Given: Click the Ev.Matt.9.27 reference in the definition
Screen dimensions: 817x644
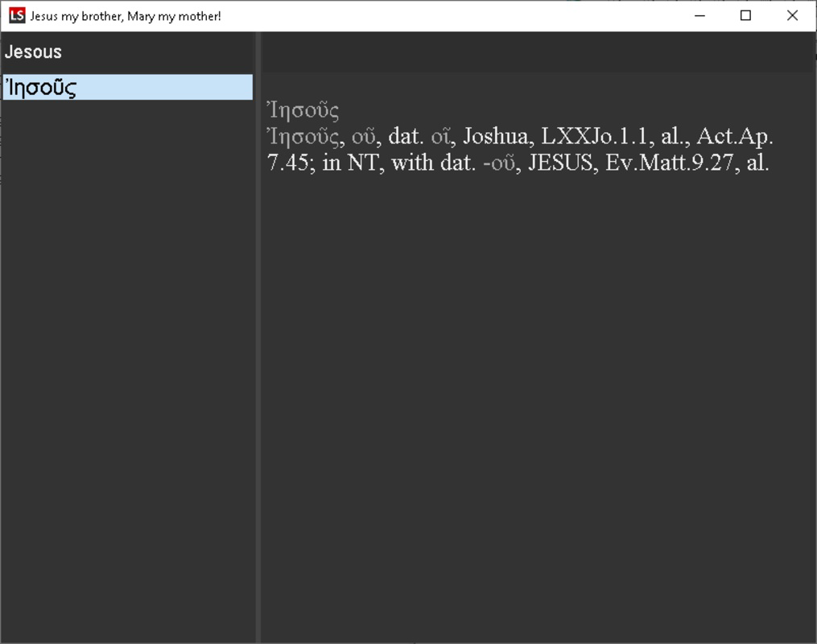Looking at the screenshot, I should pyautogui.click(x=670, y=163).
